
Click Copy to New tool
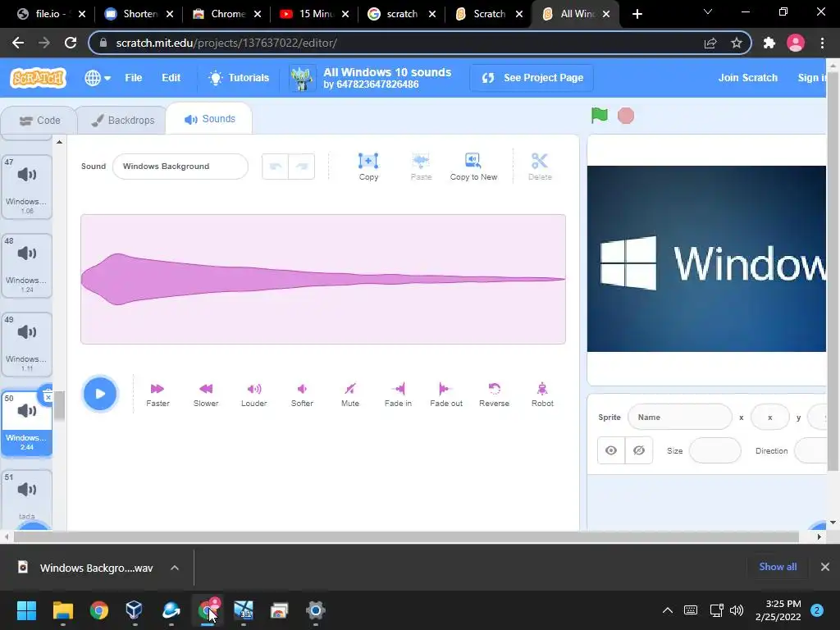click(x=473, y=166)
